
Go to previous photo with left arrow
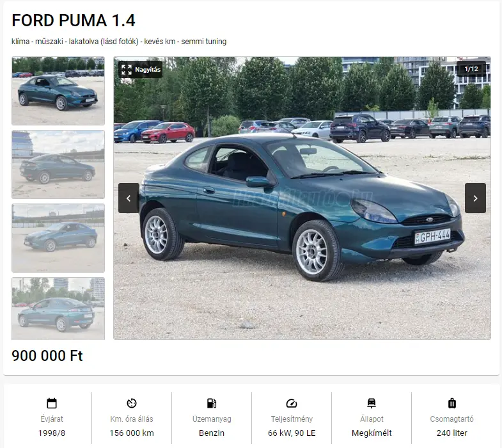pyautogui.click(x=129, y=198)
